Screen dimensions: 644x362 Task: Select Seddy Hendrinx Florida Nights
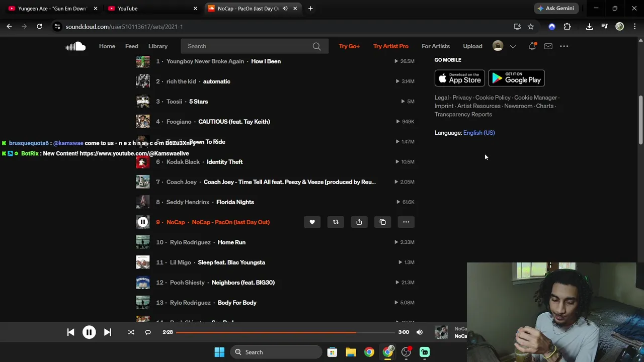click(x=235, y=202)
